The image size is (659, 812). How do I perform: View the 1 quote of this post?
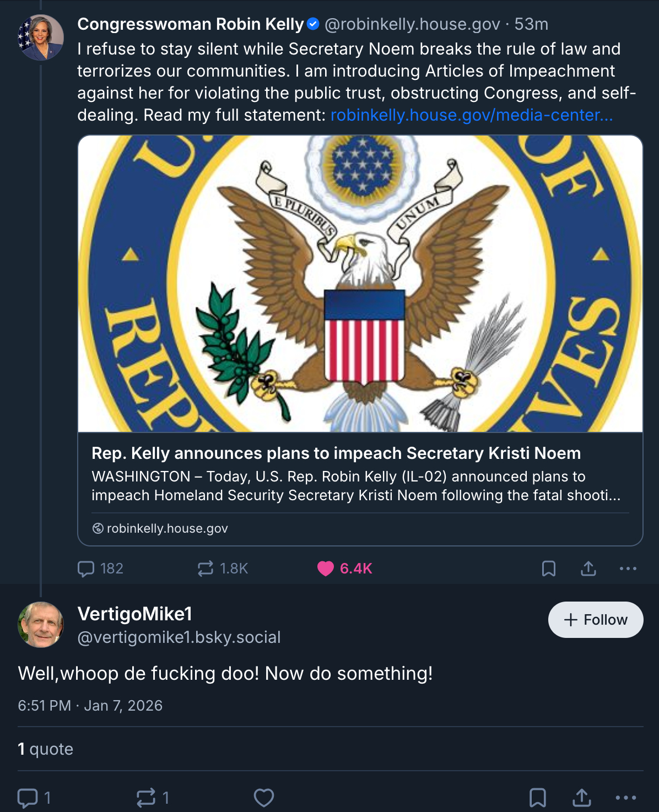(x=46, y=749)
